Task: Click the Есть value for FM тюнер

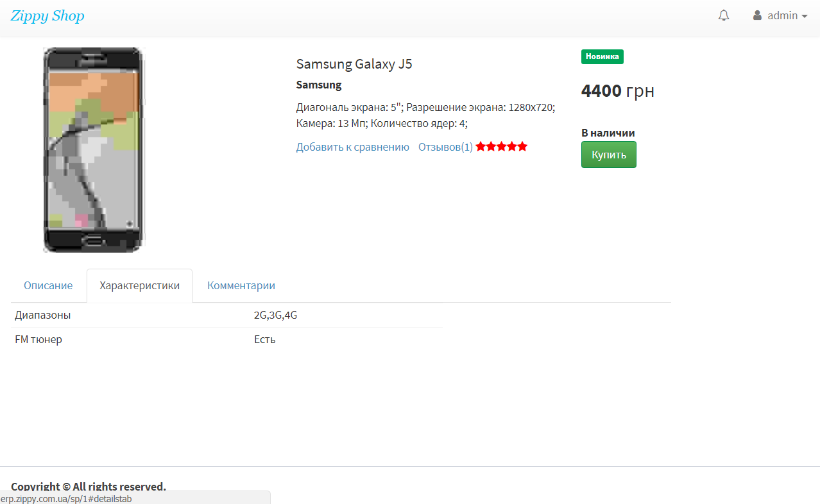Action: (x=264, y=339)
